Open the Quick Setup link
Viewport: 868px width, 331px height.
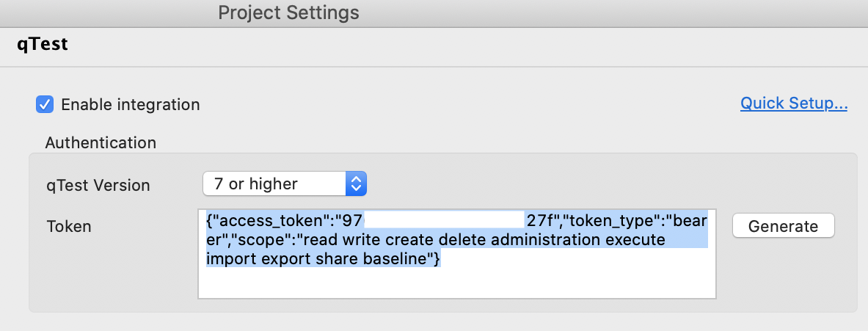pyautogui.click(x=794, y=103)
